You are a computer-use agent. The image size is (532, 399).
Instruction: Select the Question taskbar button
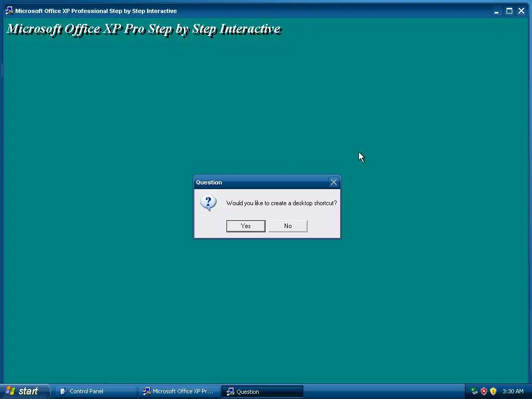tap(262, 392)
